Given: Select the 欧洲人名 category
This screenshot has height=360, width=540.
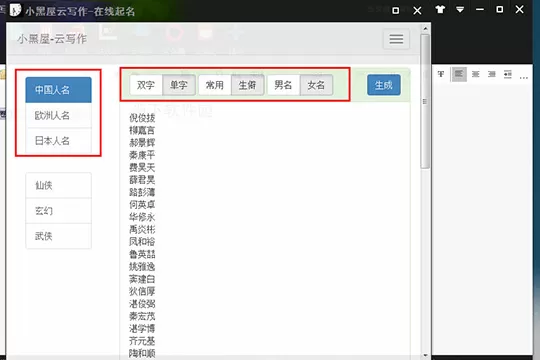Looking at the screenshot, I should click(x=59, y=115).
